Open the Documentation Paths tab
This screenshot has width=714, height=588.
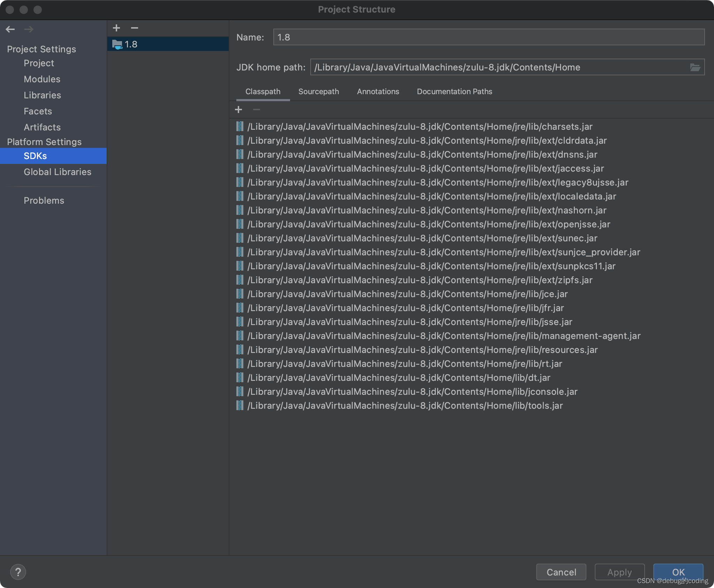[454, 92]
